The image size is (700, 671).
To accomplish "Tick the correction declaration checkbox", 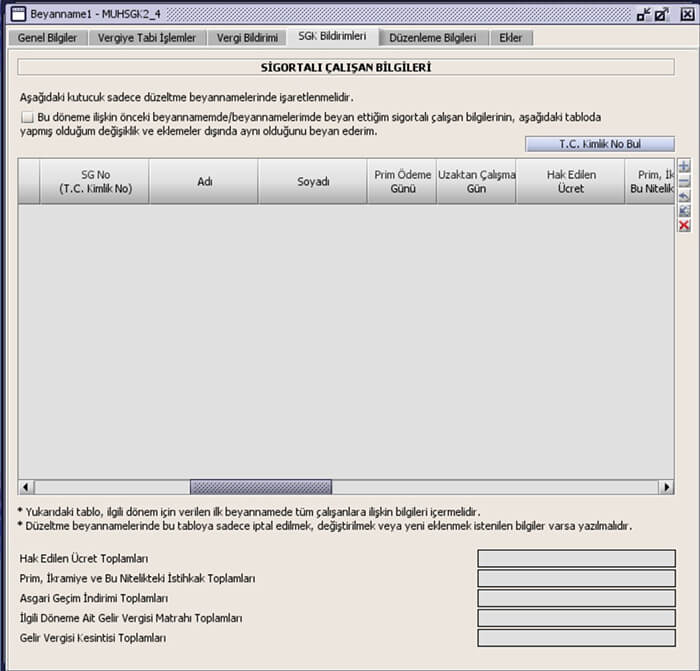I will [27, 117].
